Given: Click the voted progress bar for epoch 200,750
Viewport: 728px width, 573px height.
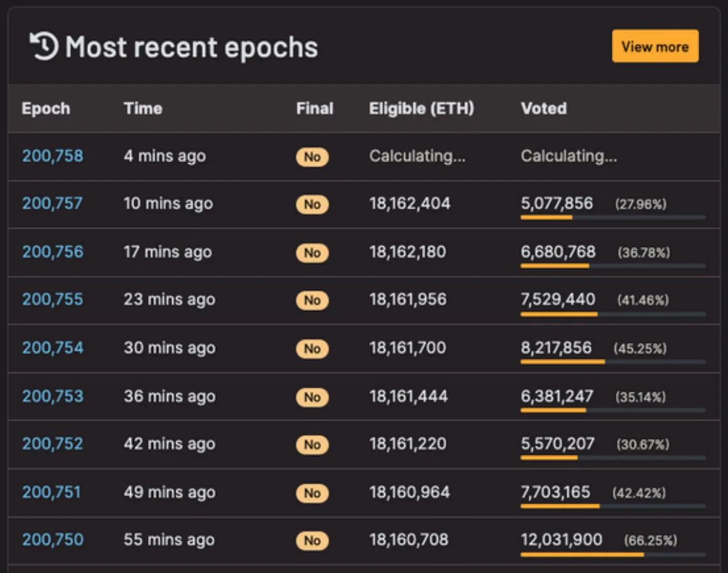Looking at the screenshot, I should tap(613, 554).
